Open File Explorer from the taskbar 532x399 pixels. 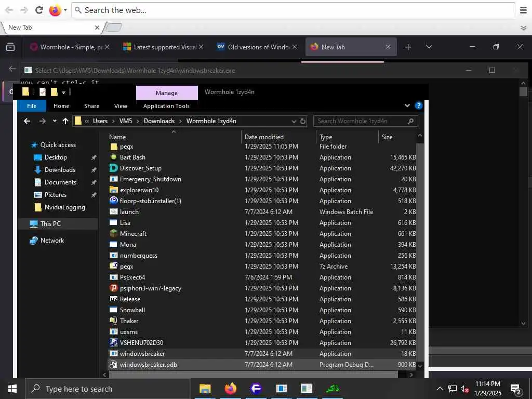pyautogui.click(x=205, y=389)
